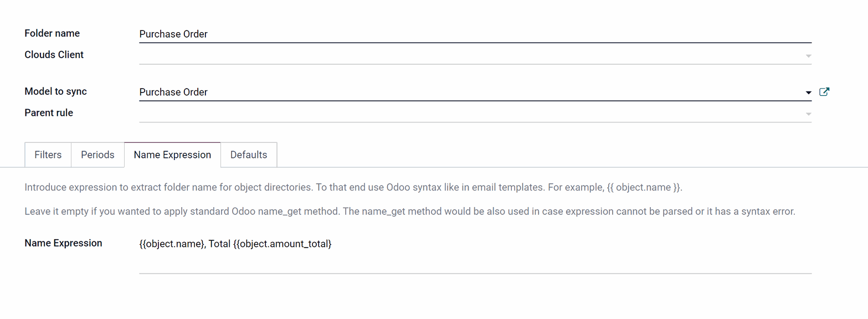Click the Model to sync label

coord(56,91)
